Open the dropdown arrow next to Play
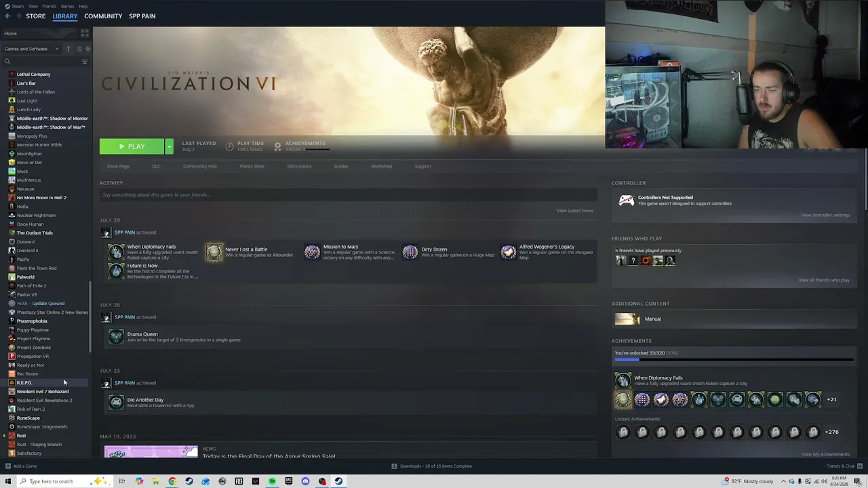 tap(169, 146)
